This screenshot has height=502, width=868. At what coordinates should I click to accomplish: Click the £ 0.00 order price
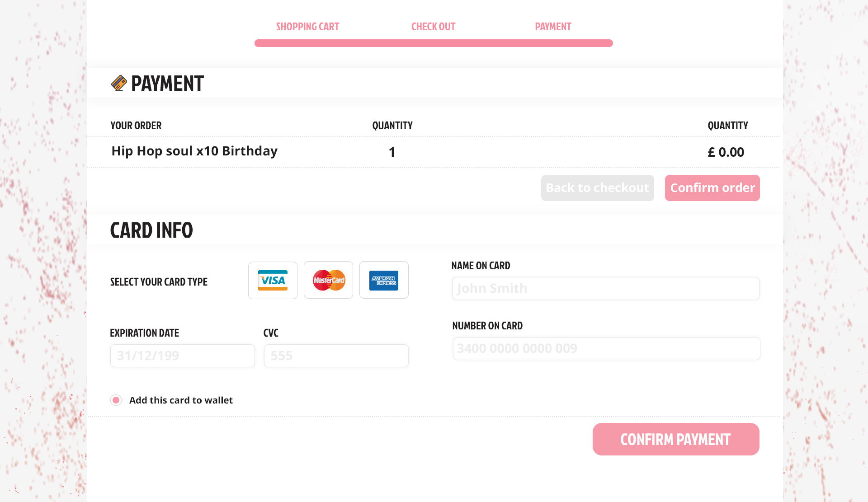tap(726, 152)
